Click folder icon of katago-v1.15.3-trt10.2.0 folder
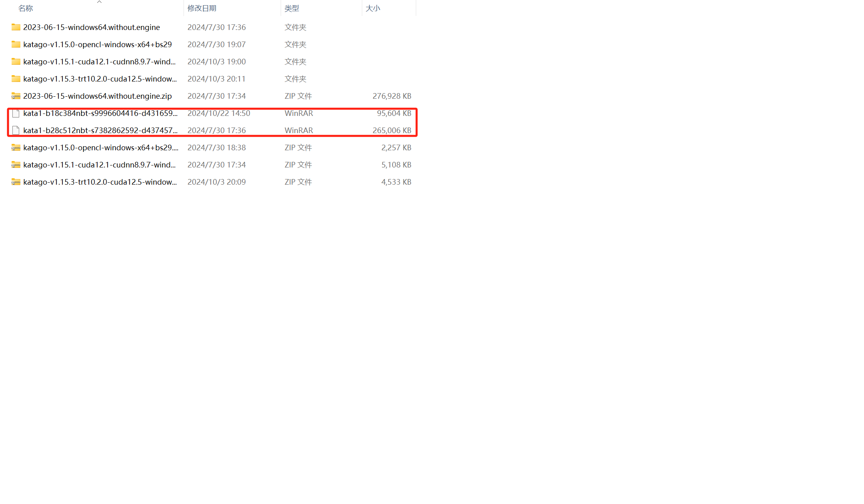Viewport: 864px width, 504px height. point(16,79)
